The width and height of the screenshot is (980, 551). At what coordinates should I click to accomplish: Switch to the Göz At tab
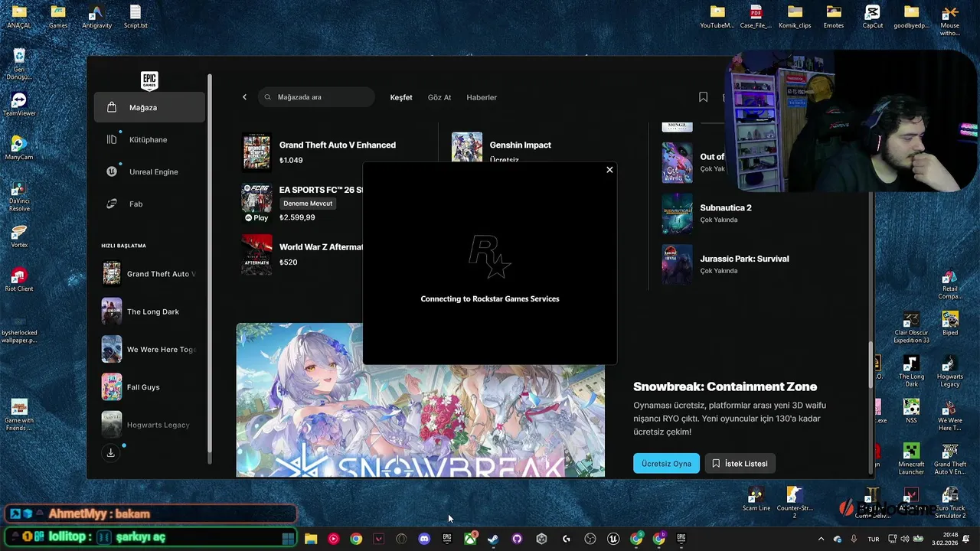439,97
